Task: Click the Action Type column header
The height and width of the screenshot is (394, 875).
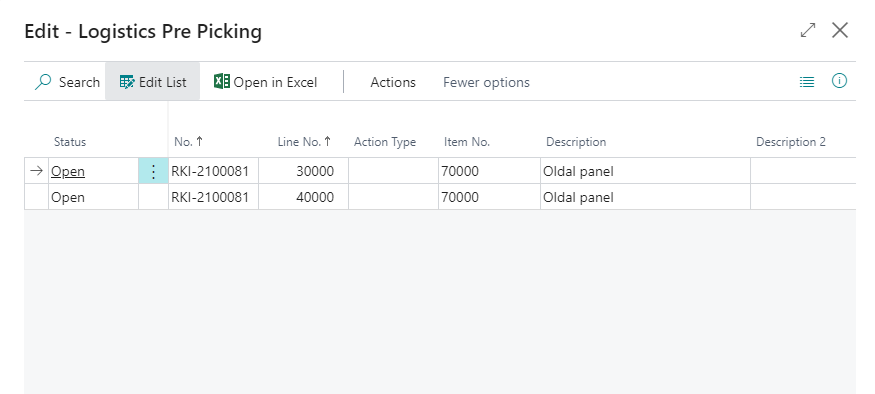Action: (385, 142)
